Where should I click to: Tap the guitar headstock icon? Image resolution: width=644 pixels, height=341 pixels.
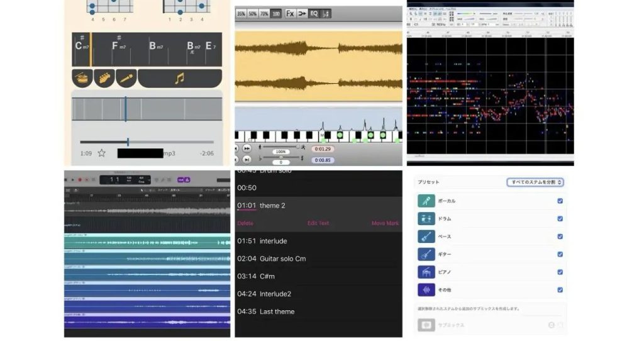pyautogui.click(x=104, y=79)
